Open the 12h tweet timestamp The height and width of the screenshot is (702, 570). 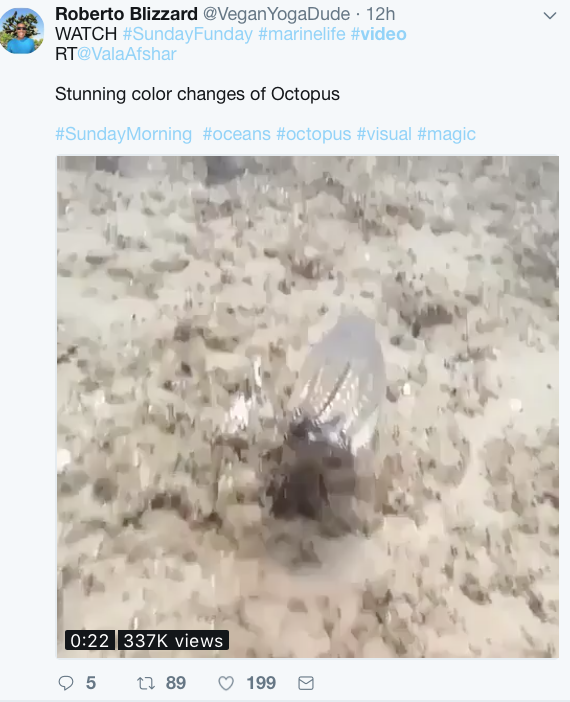click(381, 14)
